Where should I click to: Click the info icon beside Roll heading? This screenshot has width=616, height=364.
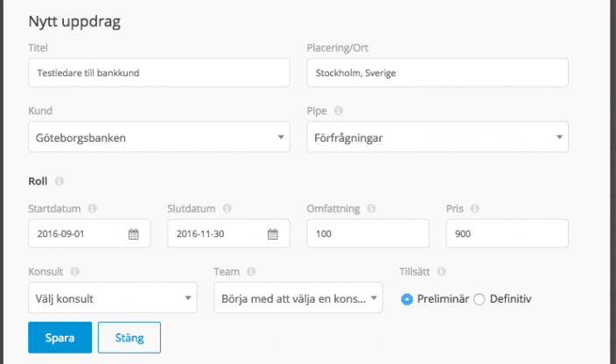coord(59,181)
